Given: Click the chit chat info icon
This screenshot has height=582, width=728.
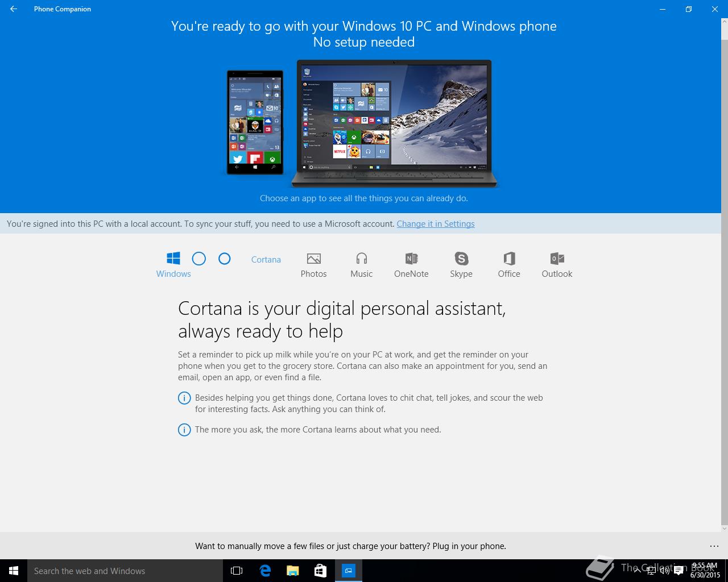Looking at the screenshot, I should [184, 398].
